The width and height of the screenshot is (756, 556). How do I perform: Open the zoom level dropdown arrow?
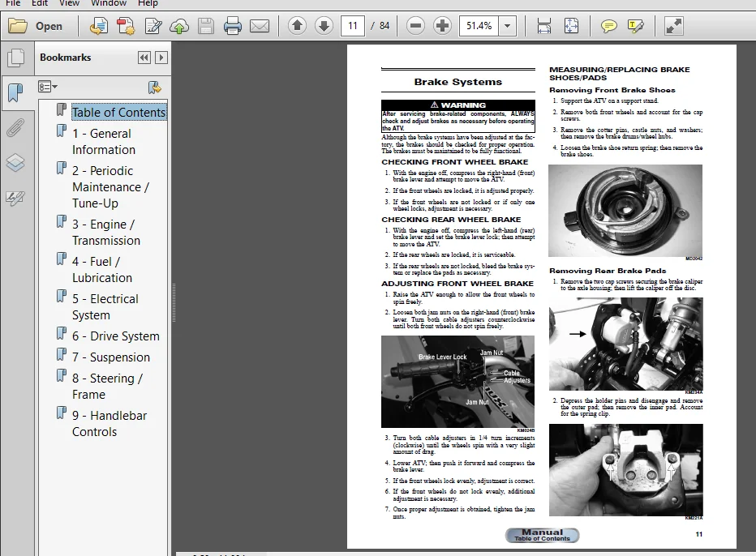click(507, 26)
